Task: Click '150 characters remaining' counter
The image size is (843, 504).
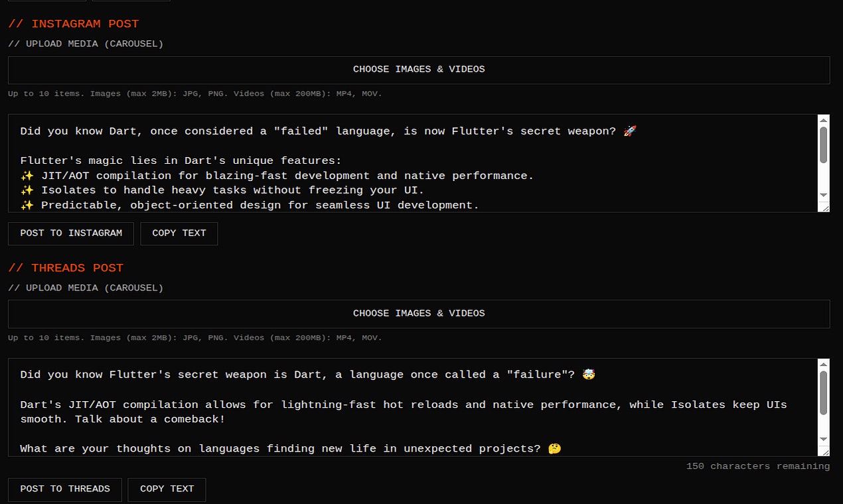Action: pos(758,466)
